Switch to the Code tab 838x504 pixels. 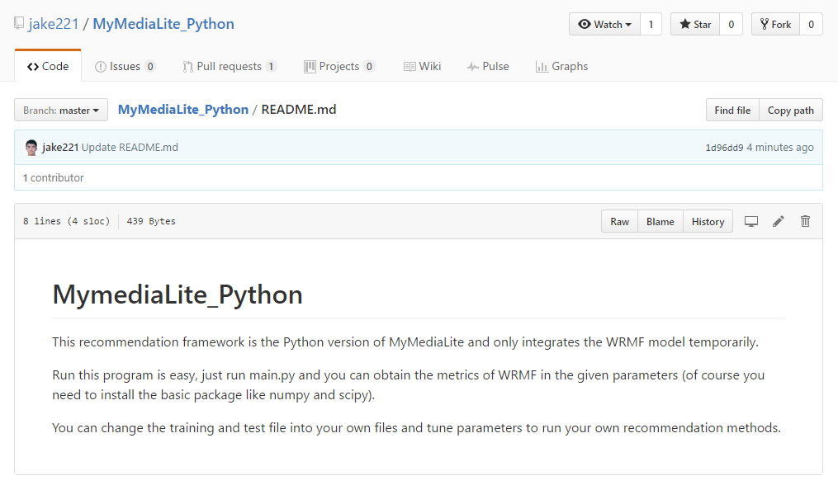pos(48,66)
